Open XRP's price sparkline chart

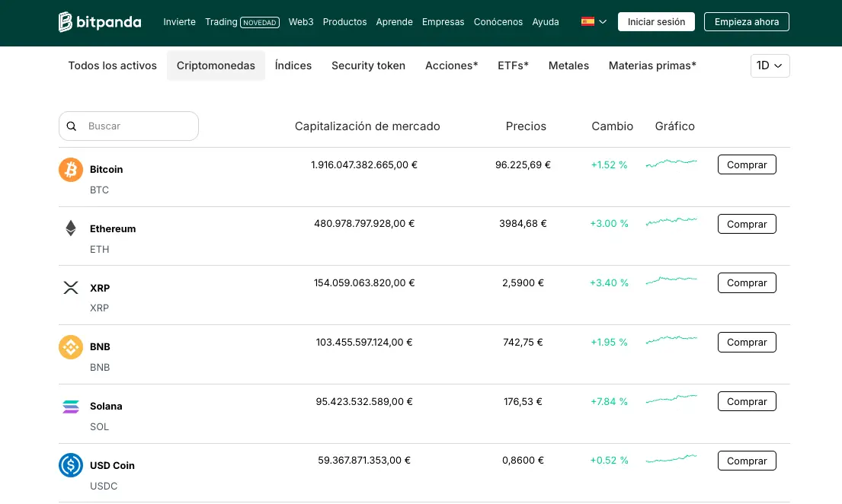click(671, 280)
